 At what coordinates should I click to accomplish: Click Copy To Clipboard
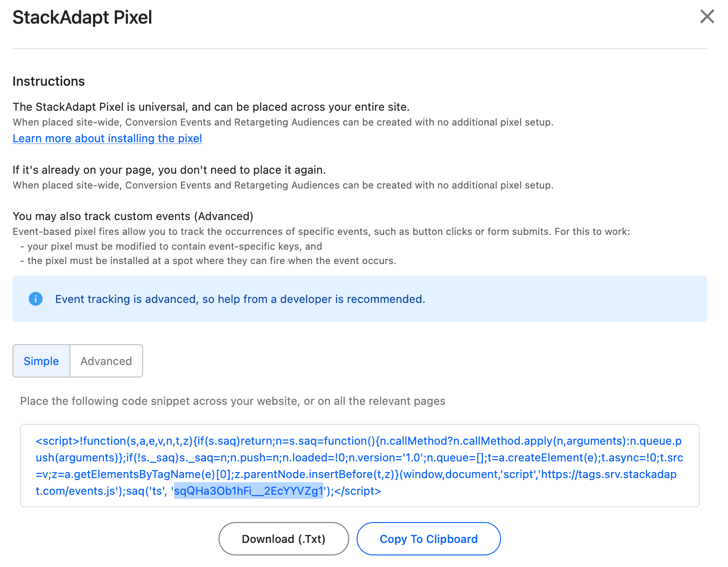click(x=428, y=539)
